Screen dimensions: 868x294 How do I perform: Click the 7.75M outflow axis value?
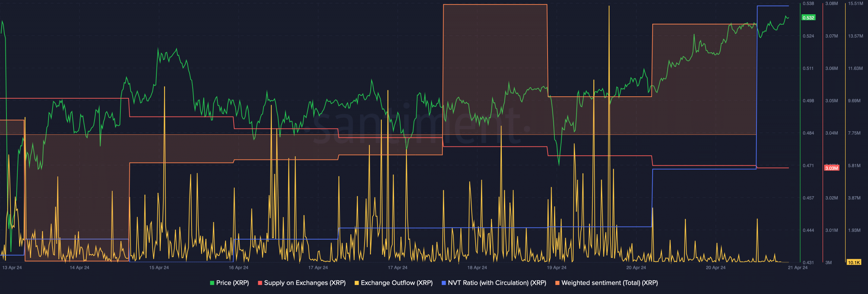pos(854,133)
